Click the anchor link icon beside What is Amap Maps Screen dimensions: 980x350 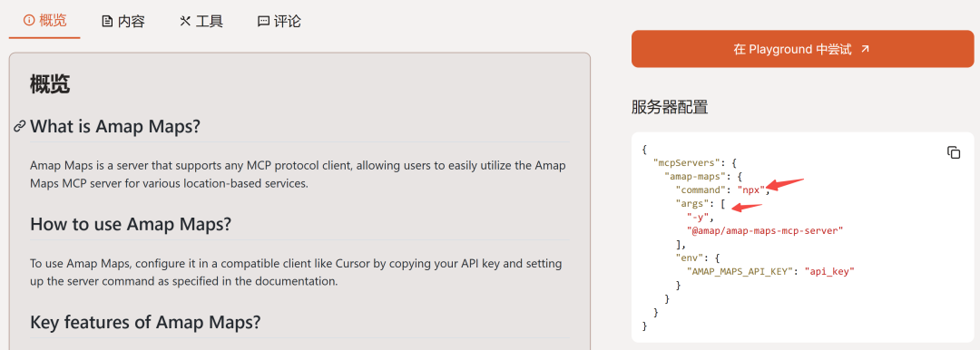(x=19, y=127)
